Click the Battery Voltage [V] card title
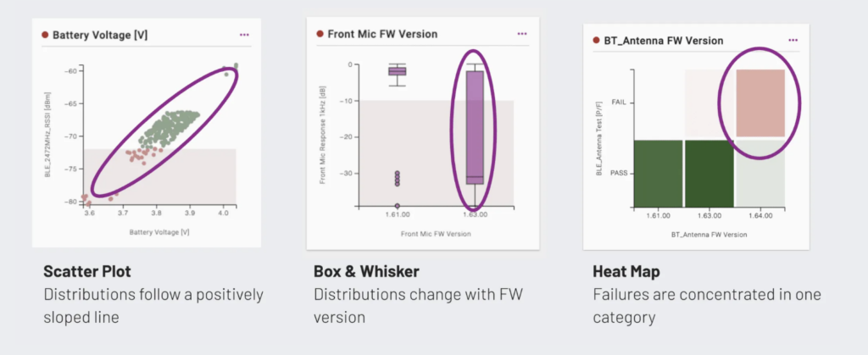The width and height of the screenshot is (868, 355). coord(100,36)
